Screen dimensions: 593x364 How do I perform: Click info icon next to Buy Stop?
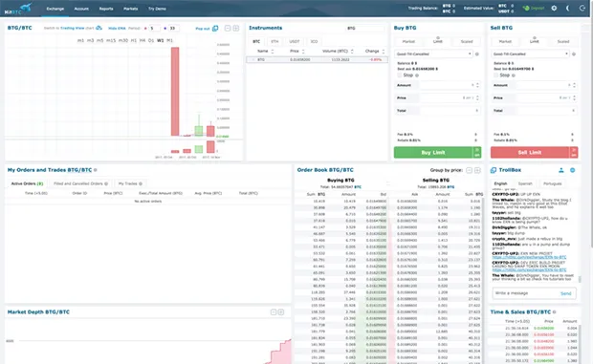(417, 75)
